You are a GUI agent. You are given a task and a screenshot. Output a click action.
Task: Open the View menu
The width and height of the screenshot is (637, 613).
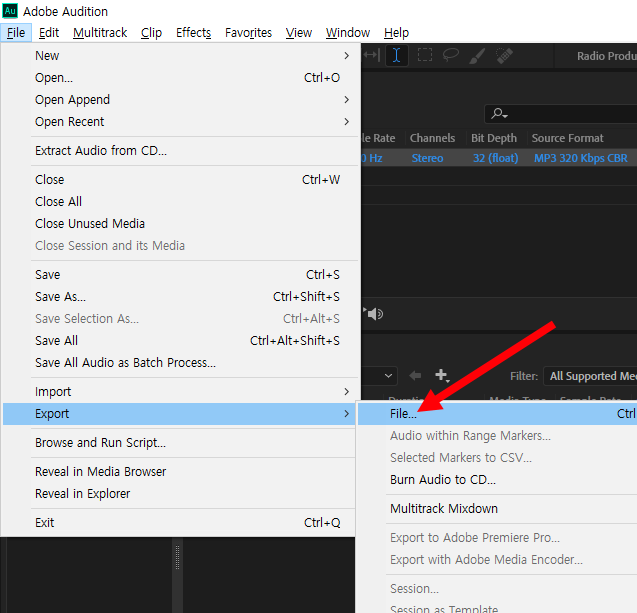point(299,32)
